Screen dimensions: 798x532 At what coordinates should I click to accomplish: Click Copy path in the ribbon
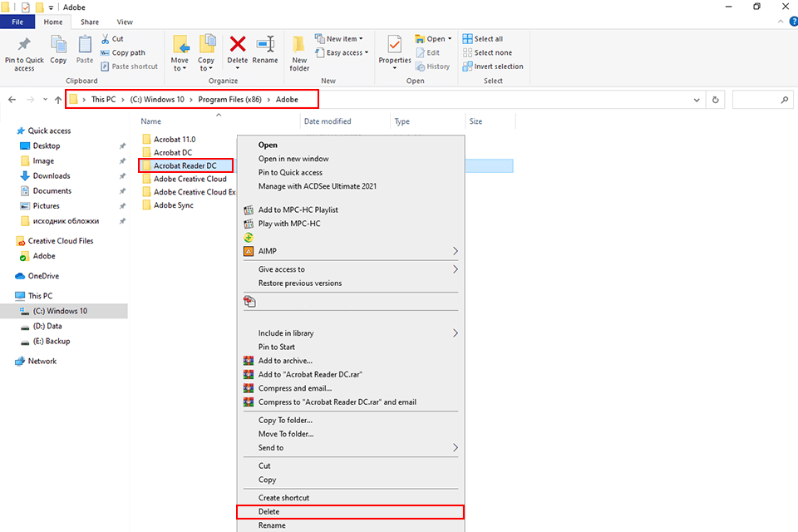click(x=123, y=52)
